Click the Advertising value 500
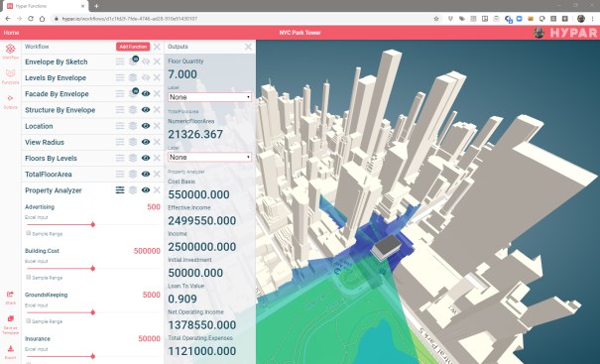 (x=154, y=207)
